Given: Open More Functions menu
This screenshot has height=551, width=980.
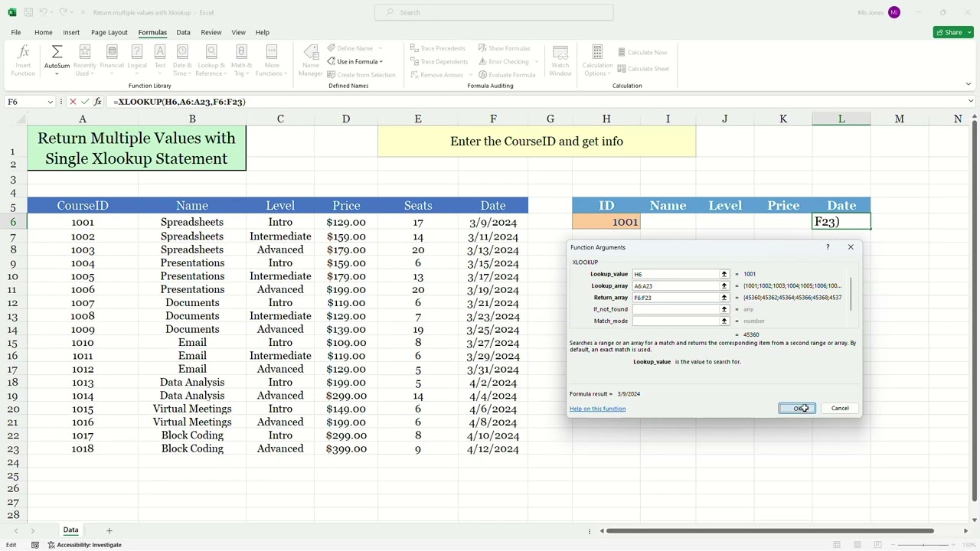Looking at the screenshot, I should (271, 60).
